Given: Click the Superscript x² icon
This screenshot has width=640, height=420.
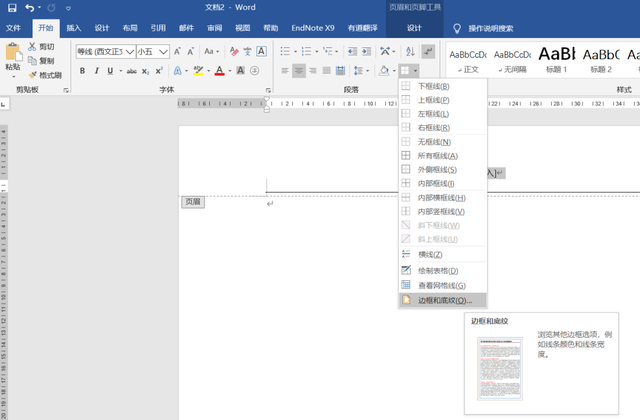Looking at the screenshot, I should [159, 71].
